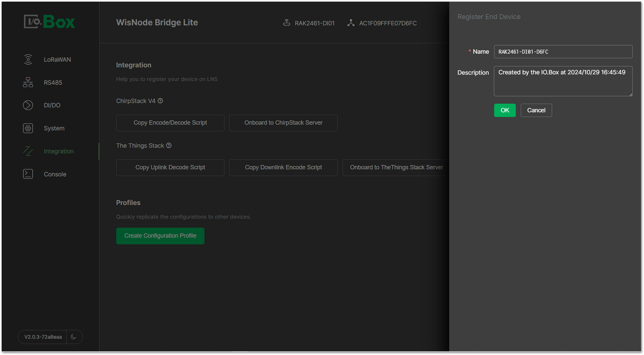644x355 pixels.
Task: Click the System gear icon
Action: pyautogui.click(x=28, y=128)
